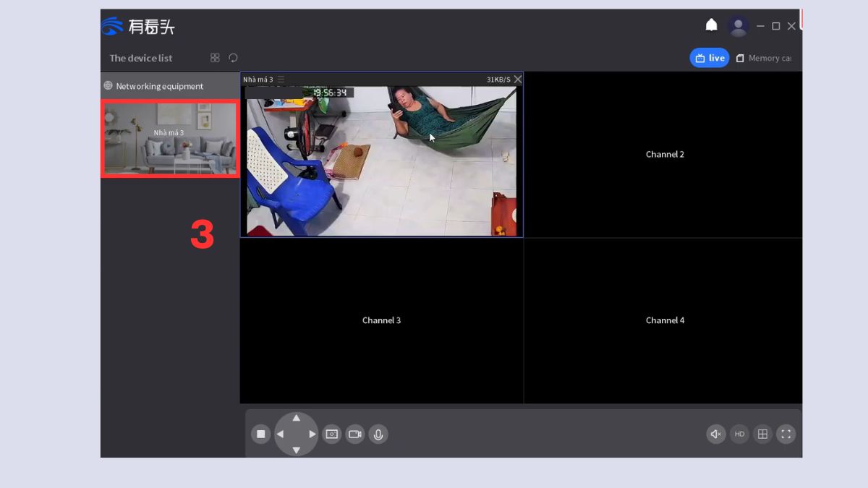Pan camera left with PTZ arrow

pyautogui.click(x=280, y=434)
